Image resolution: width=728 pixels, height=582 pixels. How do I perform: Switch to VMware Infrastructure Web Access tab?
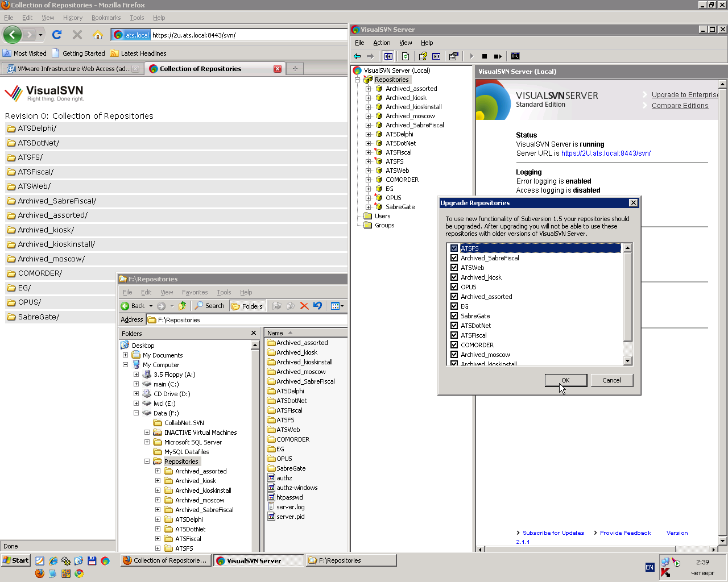[73, 69]
